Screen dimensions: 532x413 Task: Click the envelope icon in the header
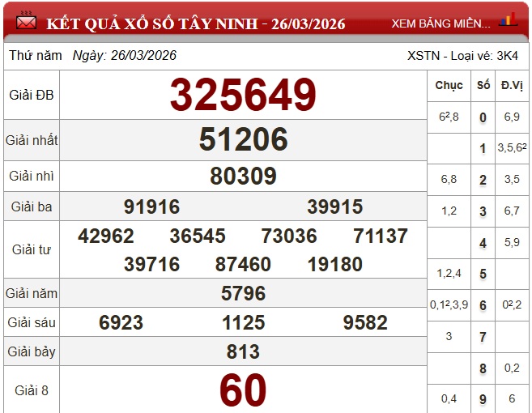tap(27, 23)
